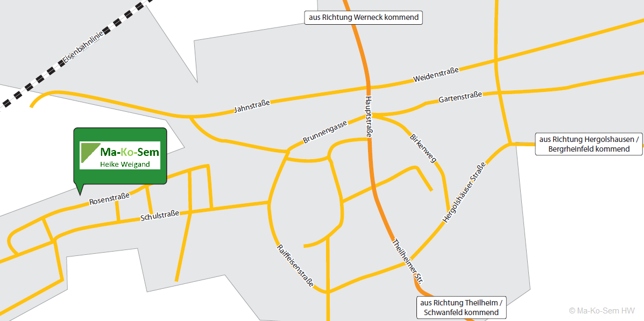Click the 'aus Richtung Theilheim / Schwanfeld kommend' box
Image resolution: width=644 pixels, height=321 pixels.
coord(461,307)
